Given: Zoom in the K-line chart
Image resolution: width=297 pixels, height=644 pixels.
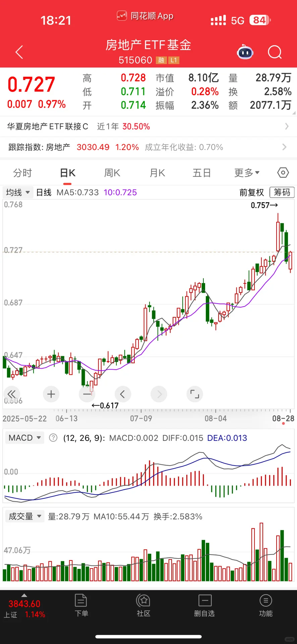Looking at the screenshot, I should click(x=51, y=394).
